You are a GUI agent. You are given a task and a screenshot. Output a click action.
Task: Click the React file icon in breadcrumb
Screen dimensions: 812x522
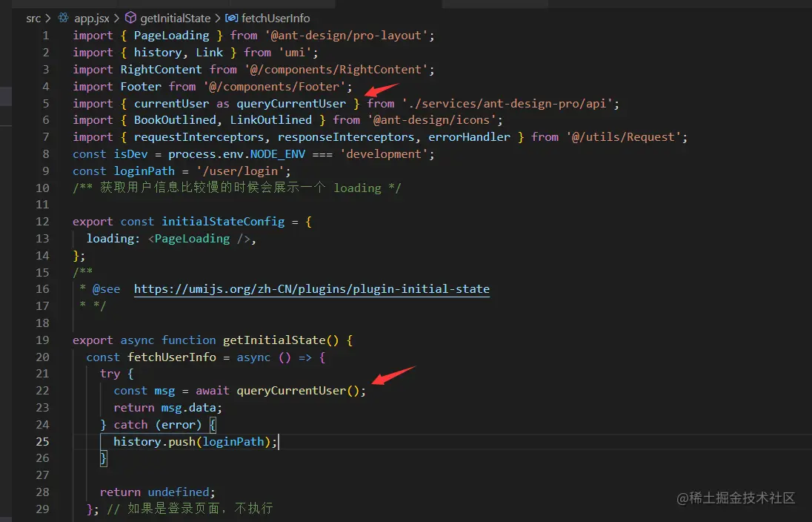(63, 18)
